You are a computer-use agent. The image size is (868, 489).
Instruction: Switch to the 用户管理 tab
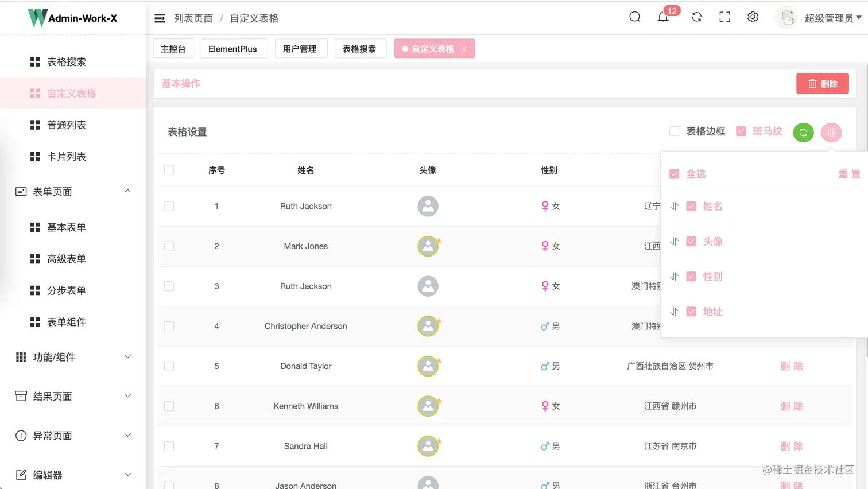coord(301,48)
